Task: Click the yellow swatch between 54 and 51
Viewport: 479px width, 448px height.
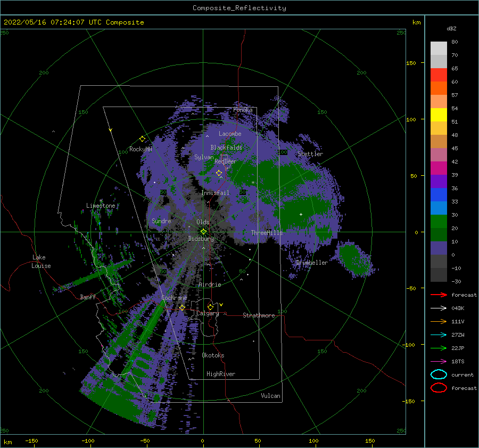Action: (439, 115)
